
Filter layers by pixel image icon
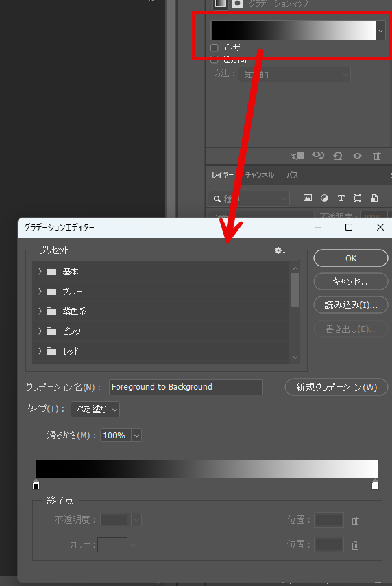(x=307, y=198)
